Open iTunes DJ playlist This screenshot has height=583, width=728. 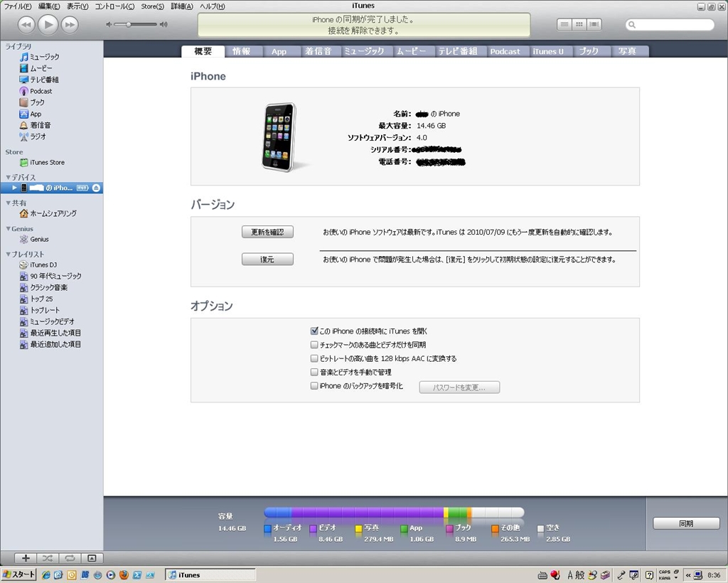(38, 264)
